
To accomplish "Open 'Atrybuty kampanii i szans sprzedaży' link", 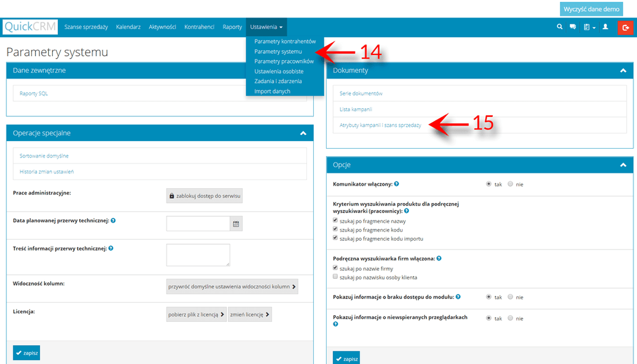I will [x=380, y=125].
